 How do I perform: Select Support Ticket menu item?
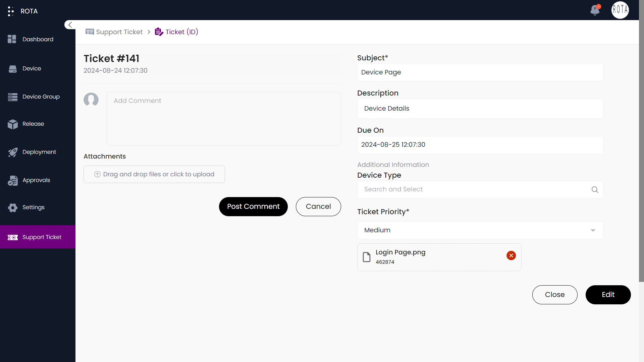38,237
